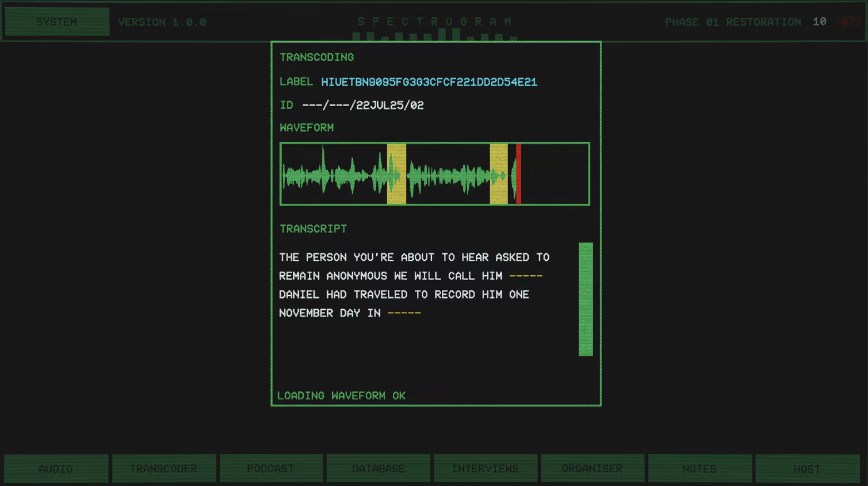
Task: Go to the DATABASE tab
Action: [378, 469]
